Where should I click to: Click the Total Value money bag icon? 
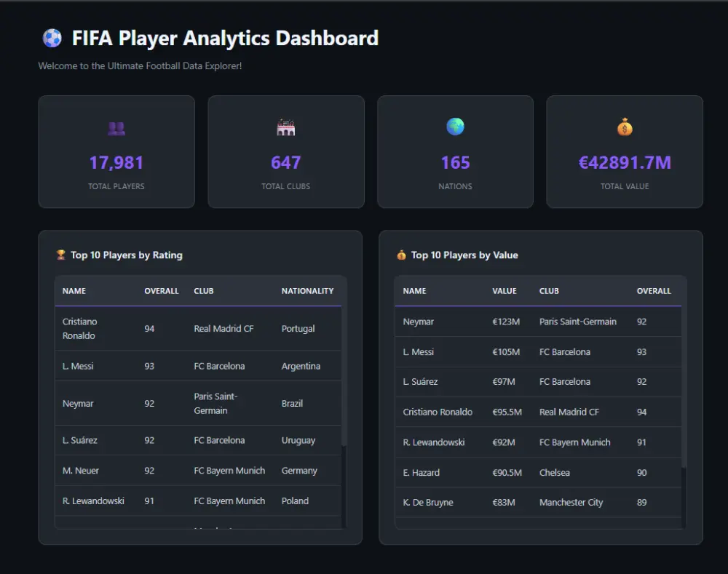point(625,128)
